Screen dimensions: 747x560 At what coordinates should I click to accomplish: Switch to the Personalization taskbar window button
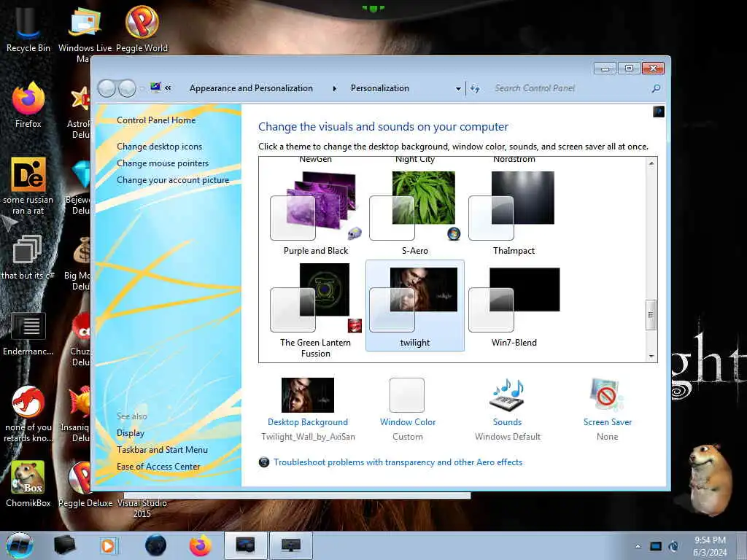[246, 545]
